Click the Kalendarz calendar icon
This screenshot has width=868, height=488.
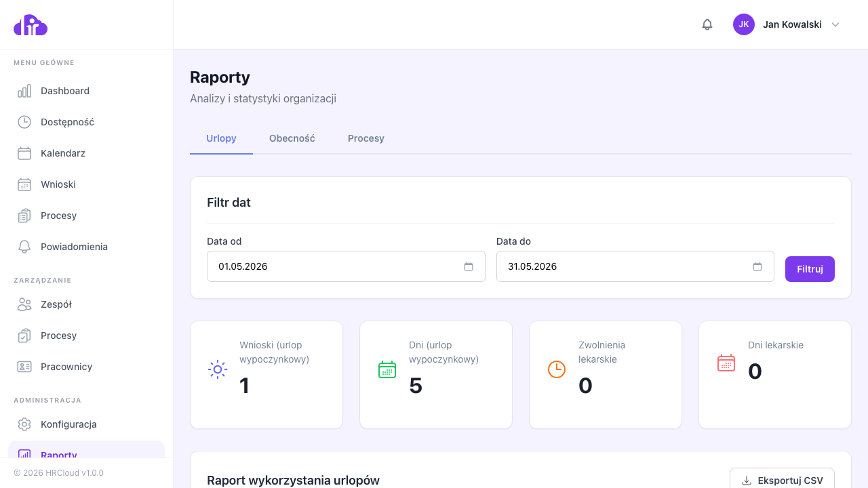[24, 153]
